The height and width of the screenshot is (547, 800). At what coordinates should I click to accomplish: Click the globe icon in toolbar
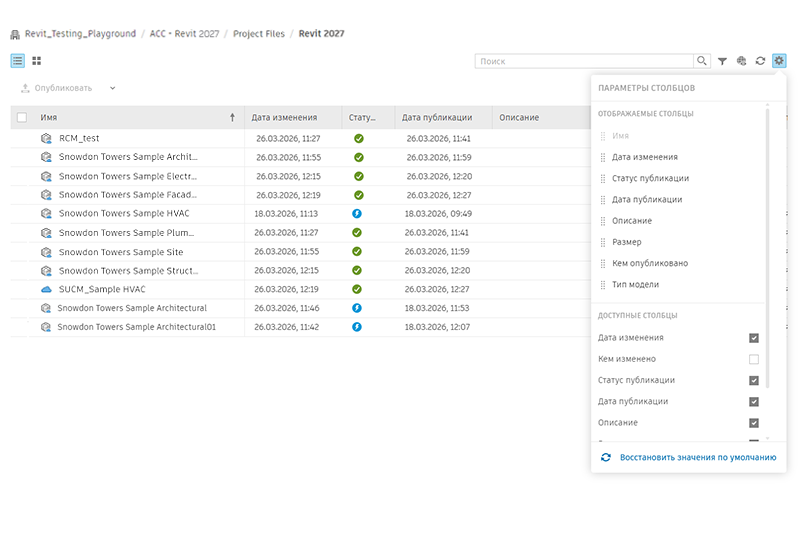tap(741, 61)
